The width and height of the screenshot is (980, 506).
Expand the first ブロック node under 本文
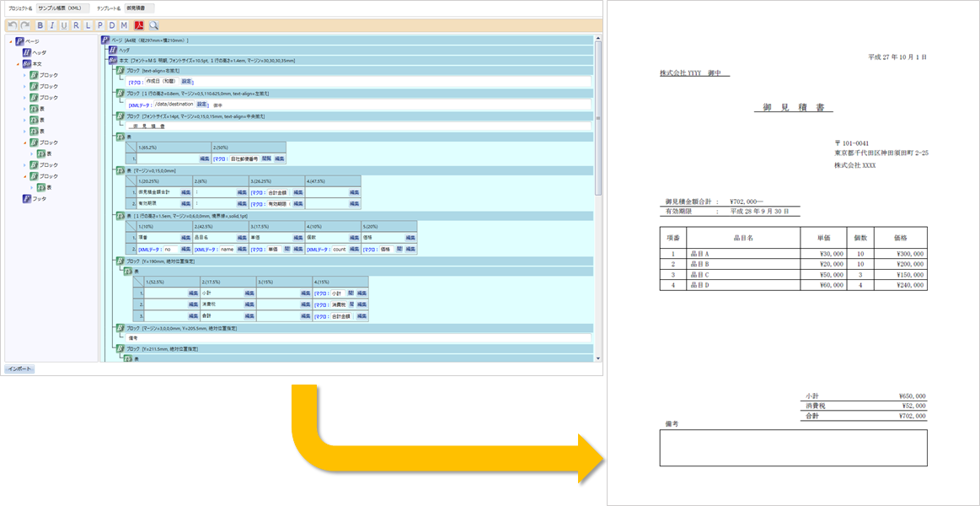coord(24,75)
